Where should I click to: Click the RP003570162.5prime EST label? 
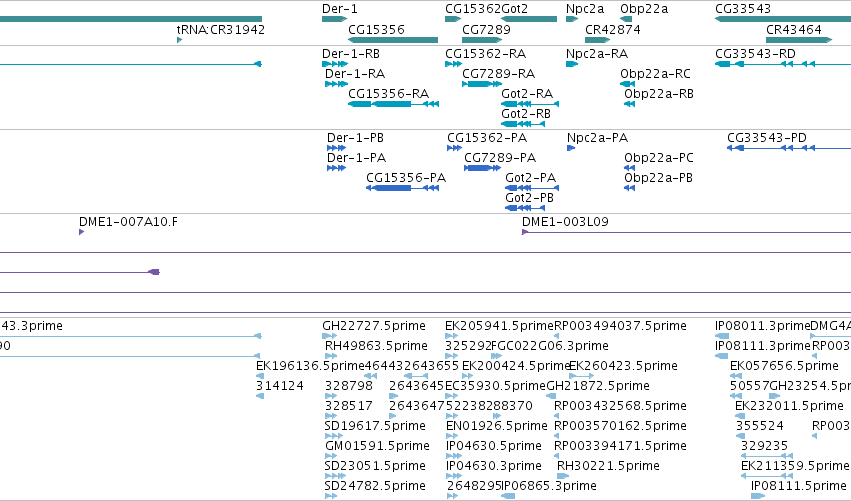(x=620, y=426)
